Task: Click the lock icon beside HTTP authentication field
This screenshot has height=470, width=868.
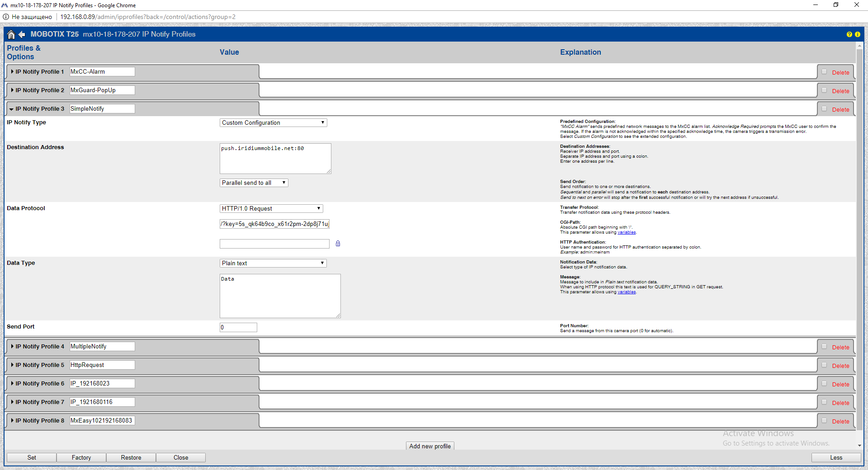Action: click(x=338, y=244)
